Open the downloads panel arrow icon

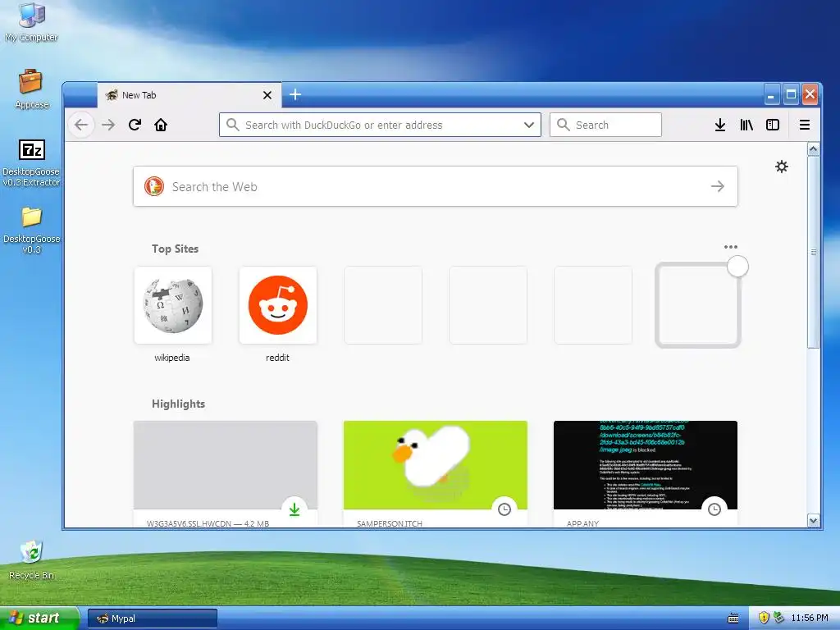(x=720, y=125)
